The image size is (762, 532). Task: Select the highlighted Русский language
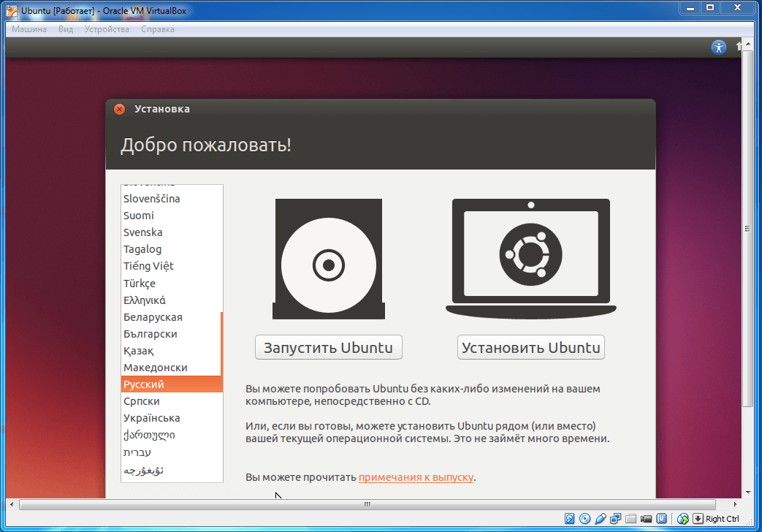click(170, 384)
